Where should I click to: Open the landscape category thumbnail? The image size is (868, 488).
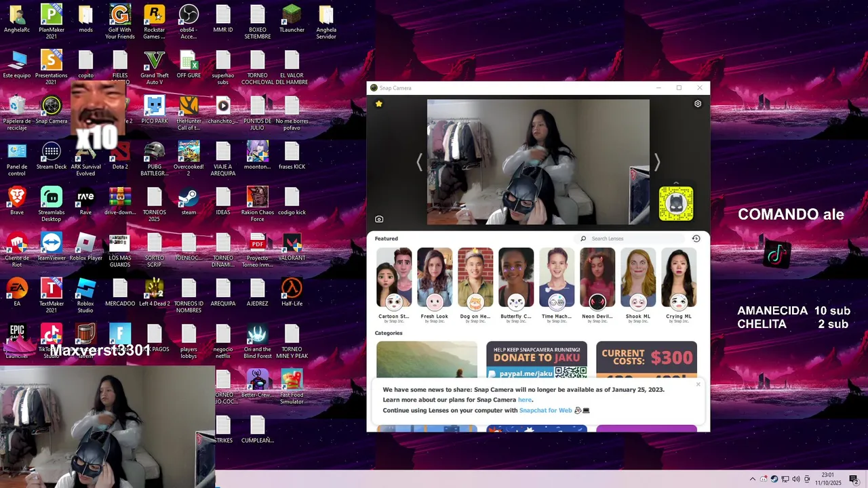coord(427,360)
